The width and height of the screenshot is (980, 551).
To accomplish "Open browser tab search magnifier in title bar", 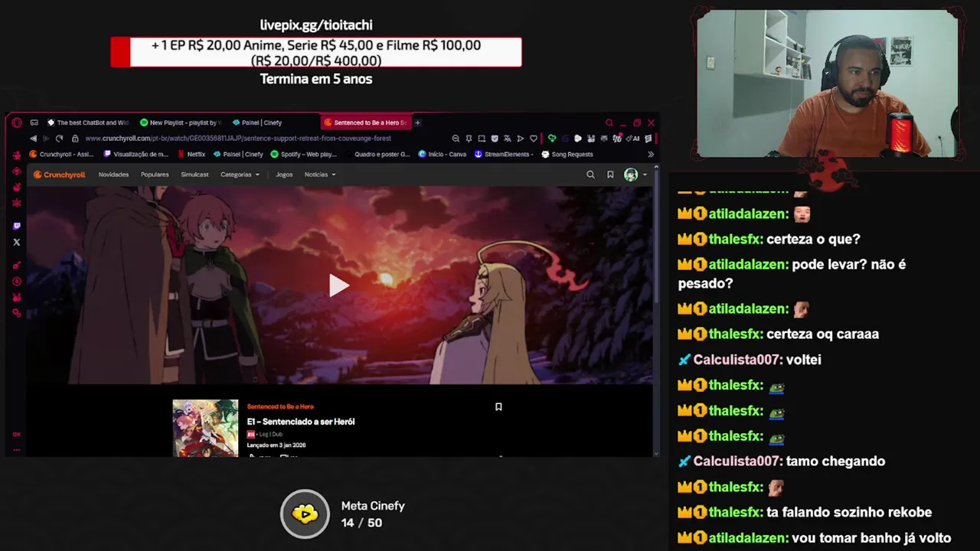I will (609, 122).
